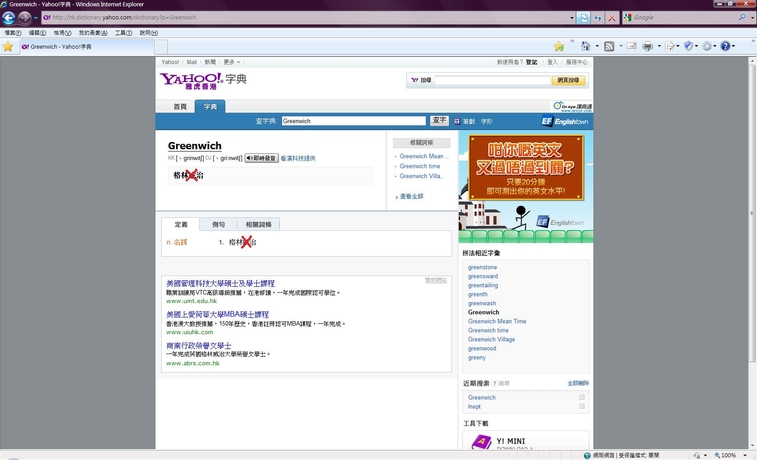
Task: Switch to the 相關詞條 tab
Action: click(x=258, y=224)
